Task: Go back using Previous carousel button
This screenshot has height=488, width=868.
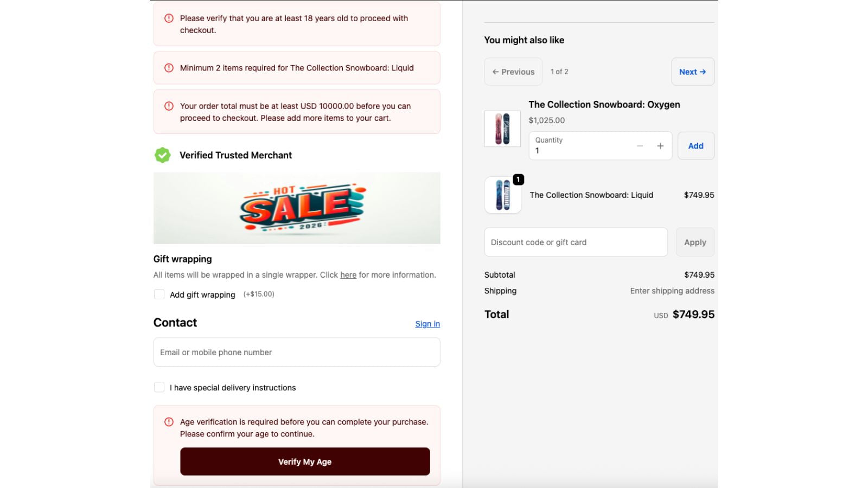Action: [x=513, y=72]
